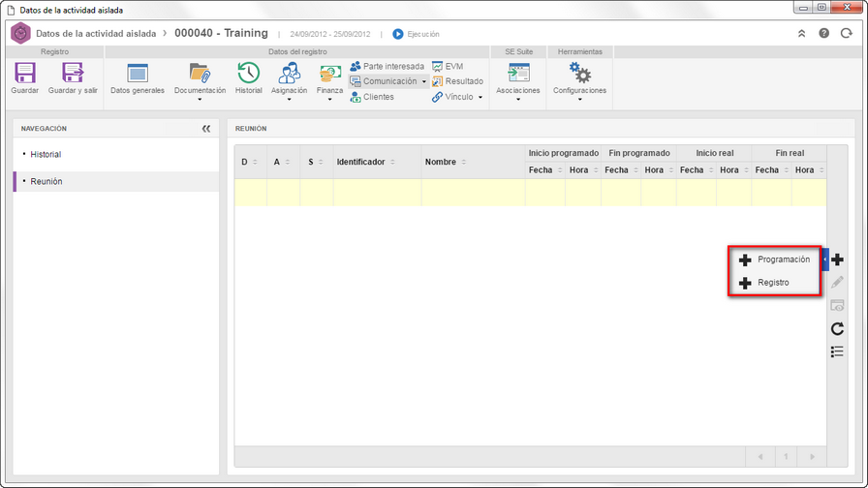
Task: Open the Configuraciones gears icon
Action: click(579, 73)
